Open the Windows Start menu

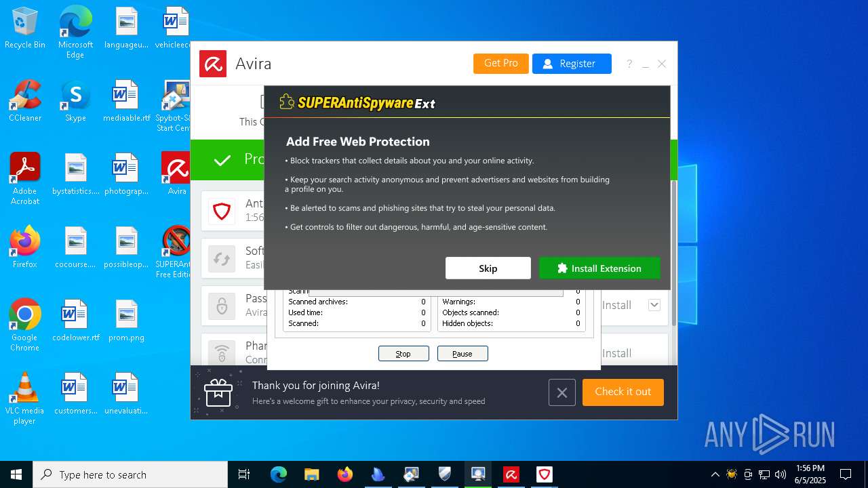16,474
